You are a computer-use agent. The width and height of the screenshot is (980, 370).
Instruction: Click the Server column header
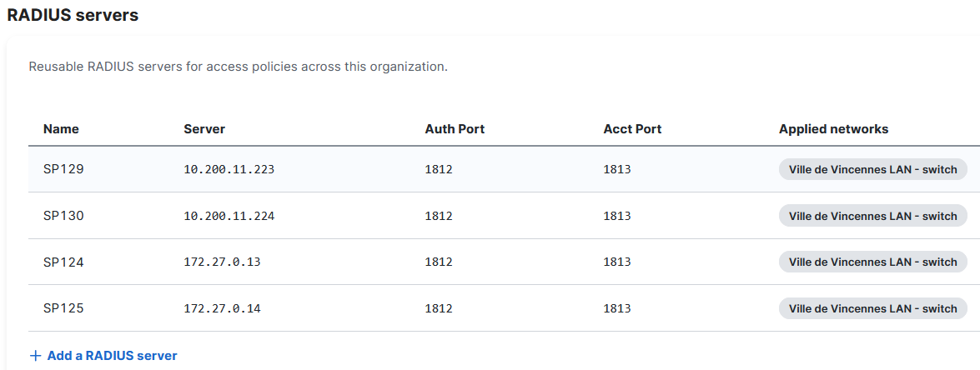click(x=204, y=129)
